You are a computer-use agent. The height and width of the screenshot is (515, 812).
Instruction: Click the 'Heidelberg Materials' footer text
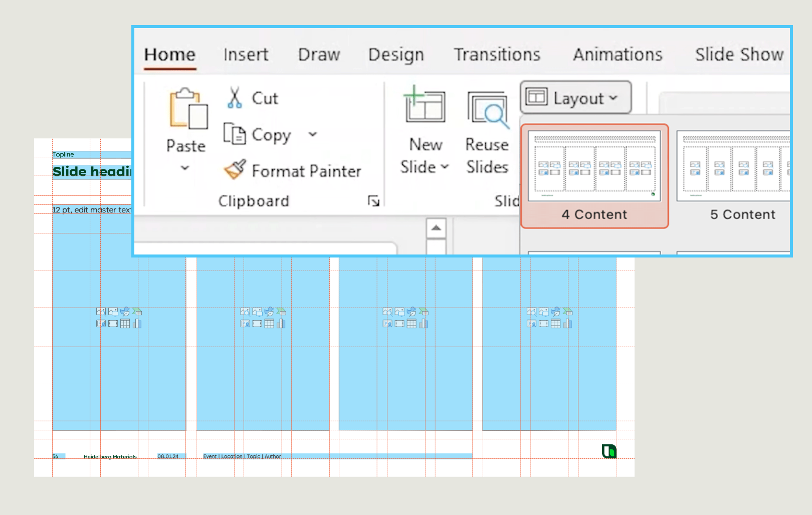[x=110, y=457]
